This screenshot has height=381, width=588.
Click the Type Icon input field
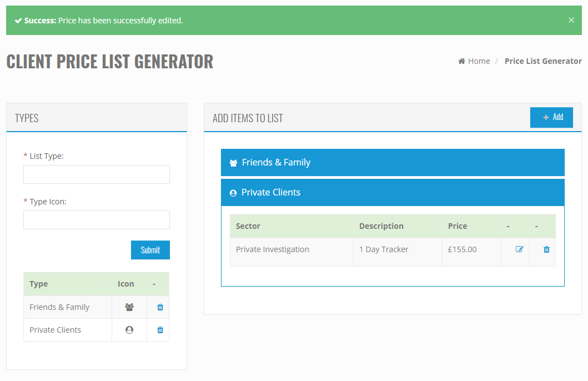click(96, 220)
